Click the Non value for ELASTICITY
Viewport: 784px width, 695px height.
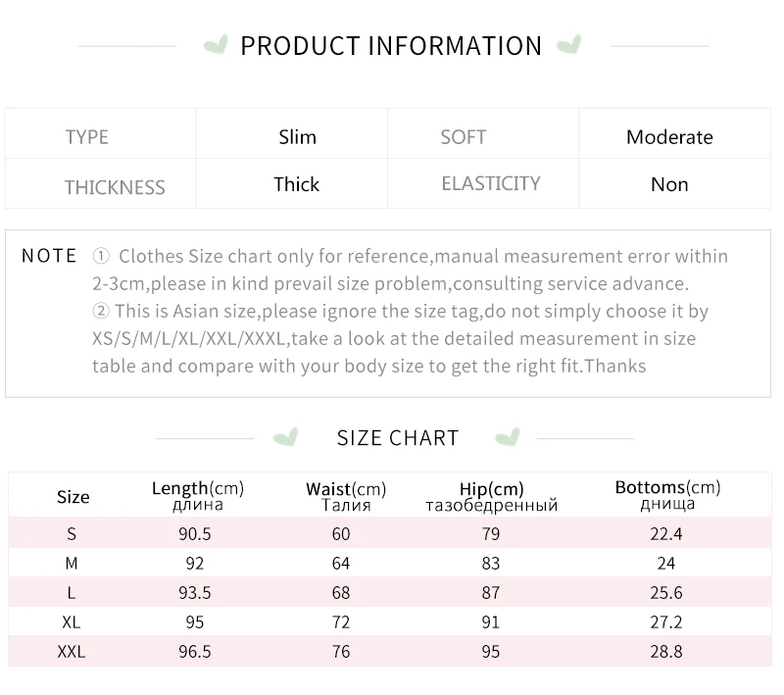pyautogui.click(x=669, y=184)
